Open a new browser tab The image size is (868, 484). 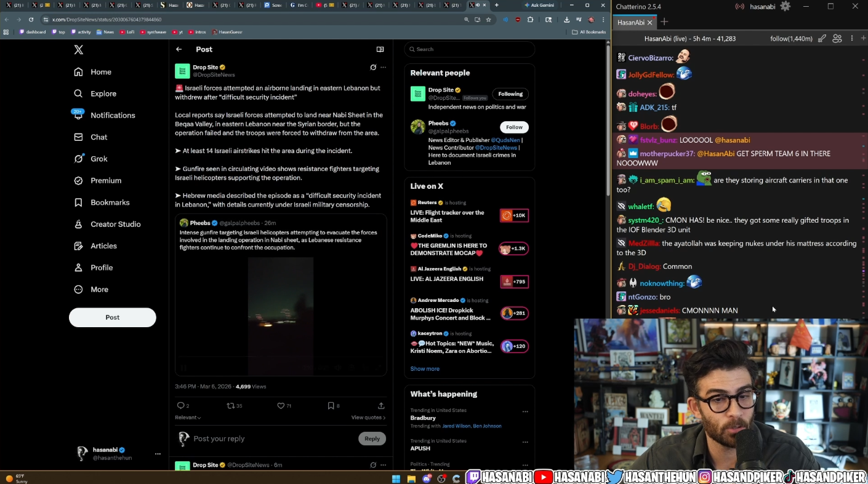point(497,5)
